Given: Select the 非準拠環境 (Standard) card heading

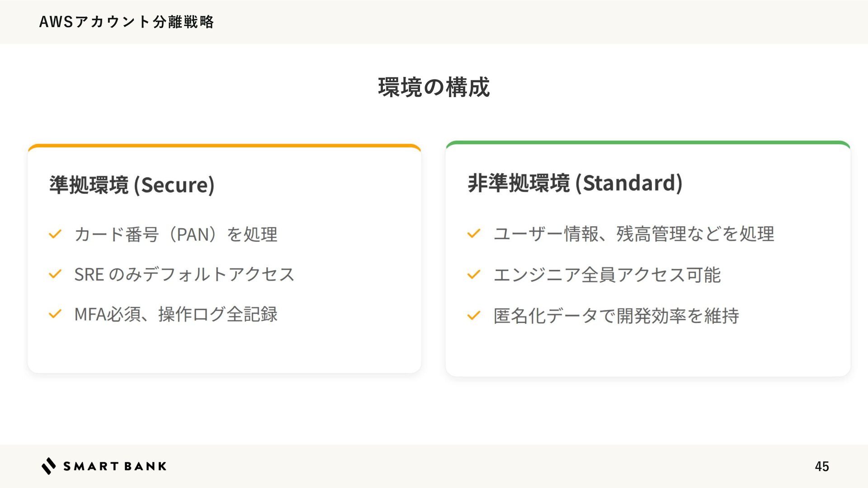Looking at the screenshot, I should click(x=575, y=183).
